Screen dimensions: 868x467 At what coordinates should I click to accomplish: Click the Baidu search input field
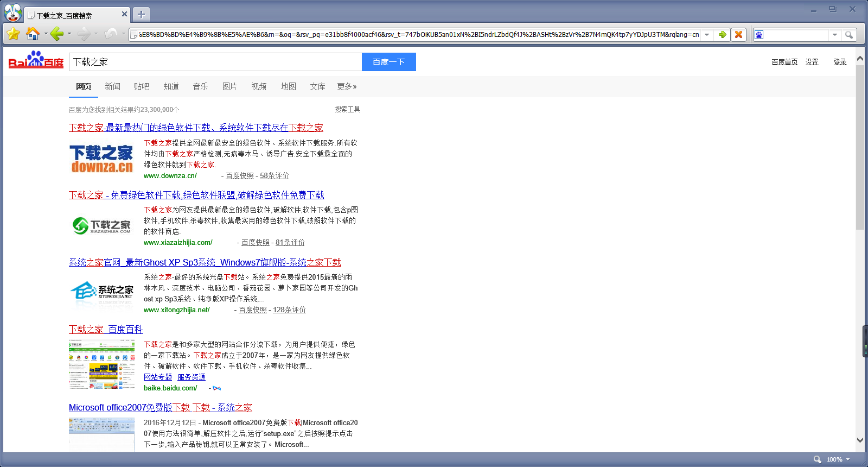[x=215, y=62]
